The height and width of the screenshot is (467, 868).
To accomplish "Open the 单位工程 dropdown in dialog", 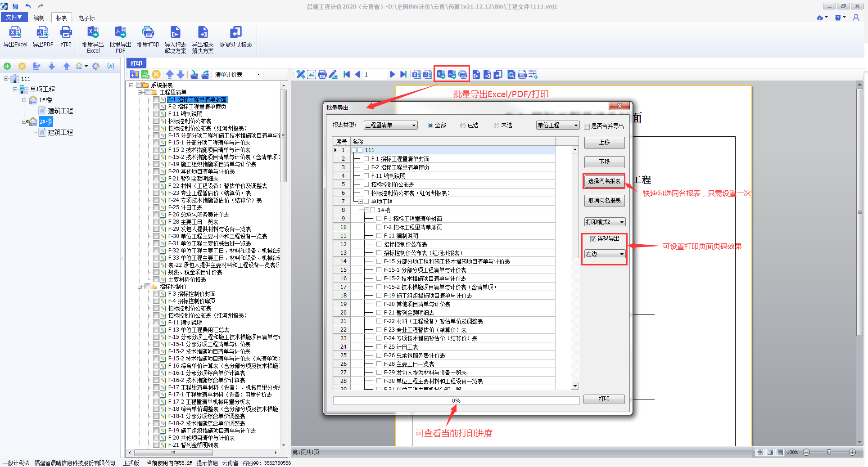I will (558, 125).
